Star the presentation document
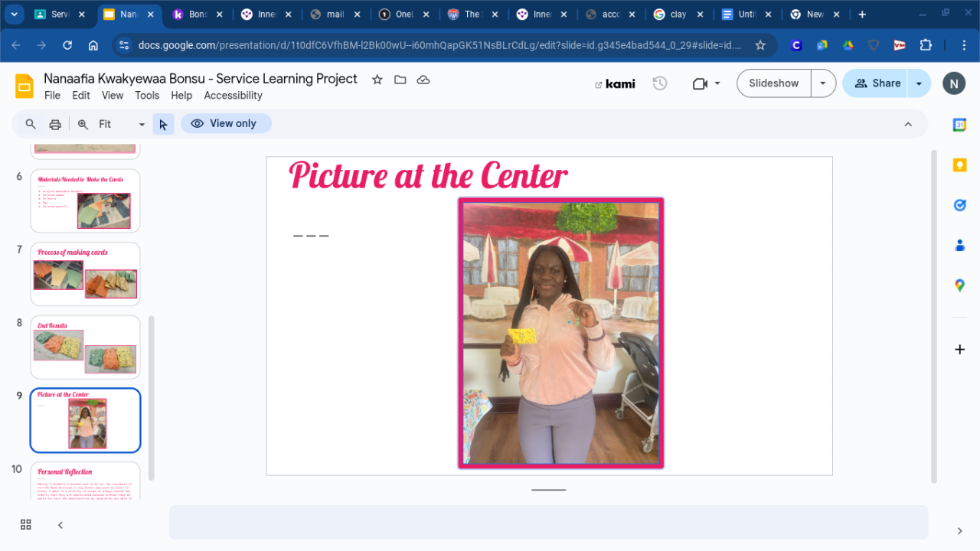The height and width of the screenshot is (551, 980). click(377, 80)
